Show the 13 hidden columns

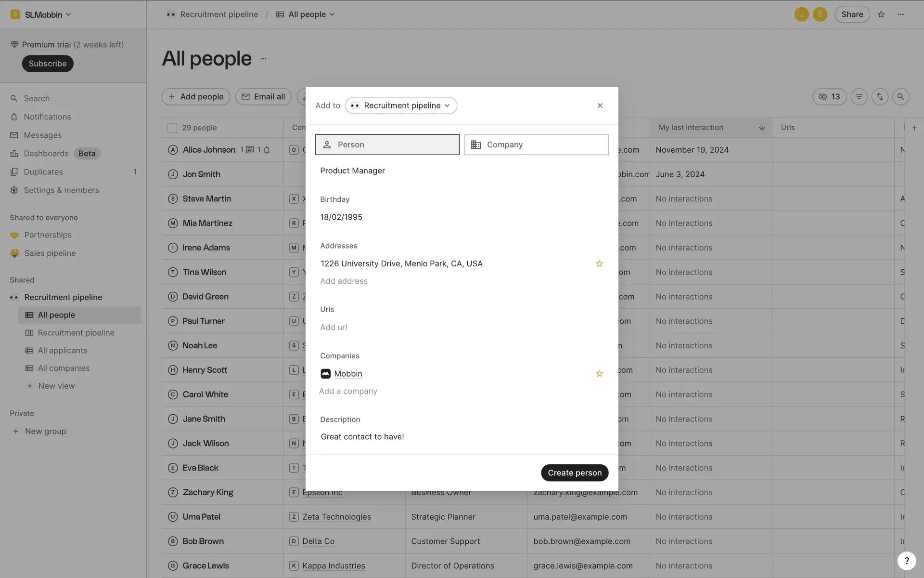pyautogui.click(x=829, y=97)
